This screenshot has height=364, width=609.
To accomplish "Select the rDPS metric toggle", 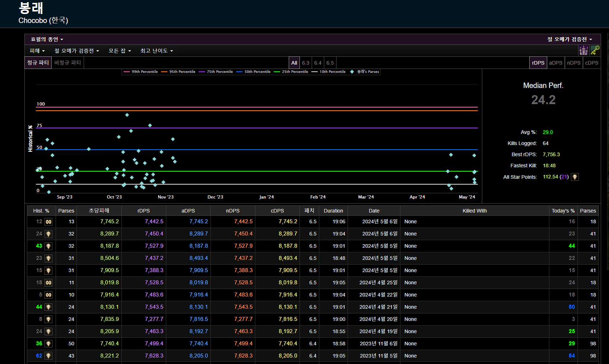I will (x=538, y=63).
